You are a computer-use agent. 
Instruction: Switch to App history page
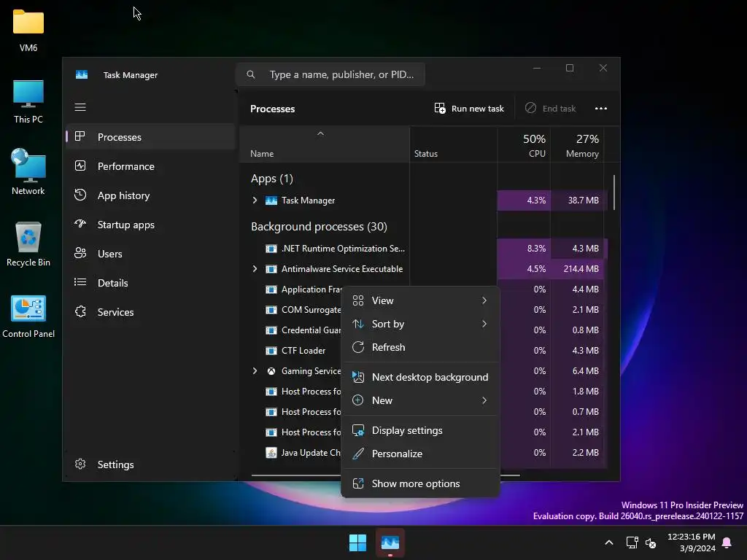click(150, 195)
